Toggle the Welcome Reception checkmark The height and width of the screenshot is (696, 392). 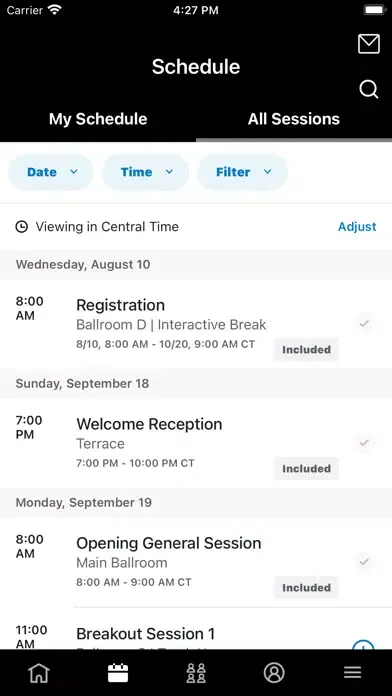coord(364,443)
